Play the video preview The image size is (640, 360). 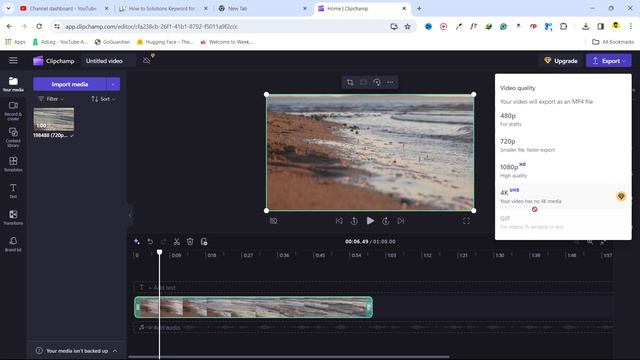(x=370, y=221)
